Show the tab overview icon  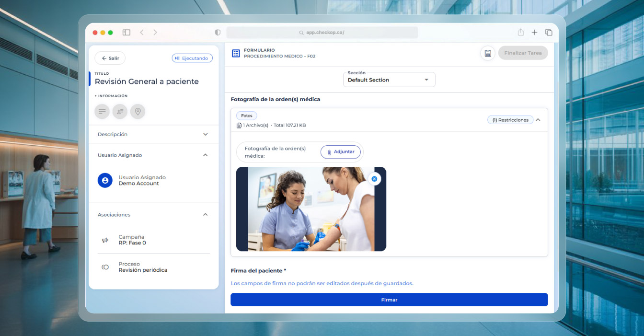(x=549, y=33)
